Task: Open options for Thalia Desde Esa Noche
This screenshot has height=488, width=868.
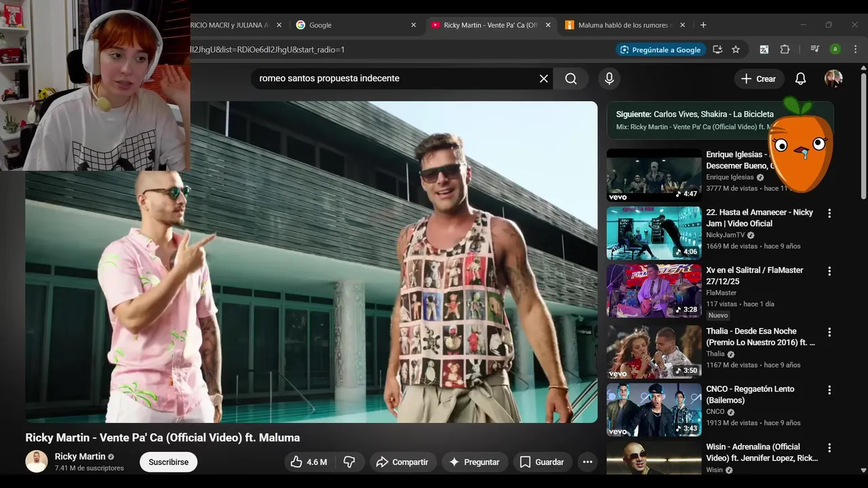Action: click(x=829, y=332)
